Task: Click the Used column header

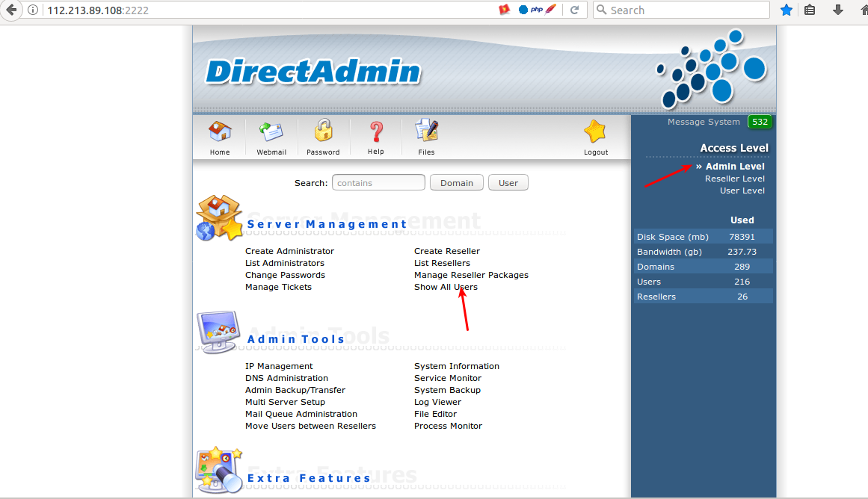Action: coord(742,220)
